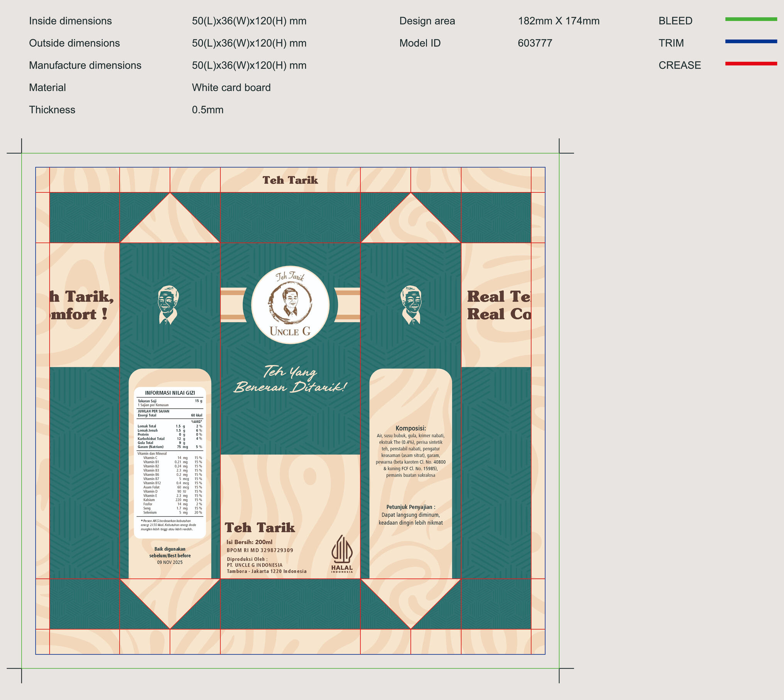Viewport: 784px width, 700px height.
Task: Select the 'UNCLE G' wordmark inside the badge
Action: [x=290, y=331]
